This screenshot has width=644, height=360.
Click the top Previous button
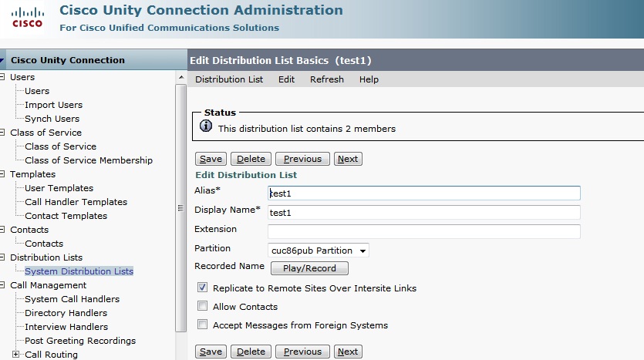[x=302, y=159]
